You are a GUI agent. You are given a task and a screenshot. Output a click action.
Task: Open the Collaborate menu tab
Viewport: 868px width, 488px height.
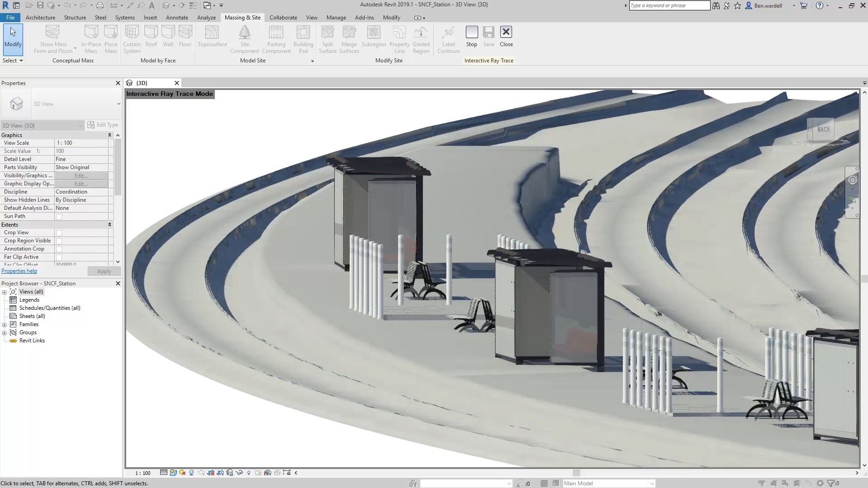point(283,18)
